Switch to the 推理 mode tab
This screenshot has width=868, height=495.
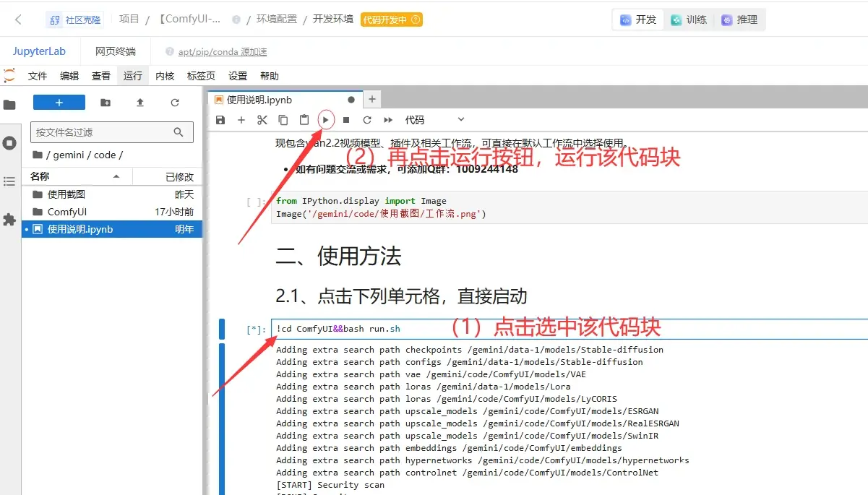739,20
